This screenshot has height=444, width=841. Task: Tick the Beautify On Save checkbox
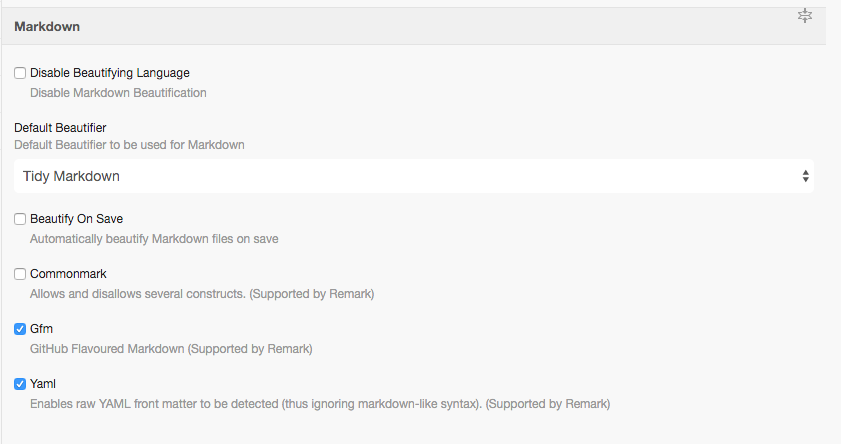coord(20,219)
